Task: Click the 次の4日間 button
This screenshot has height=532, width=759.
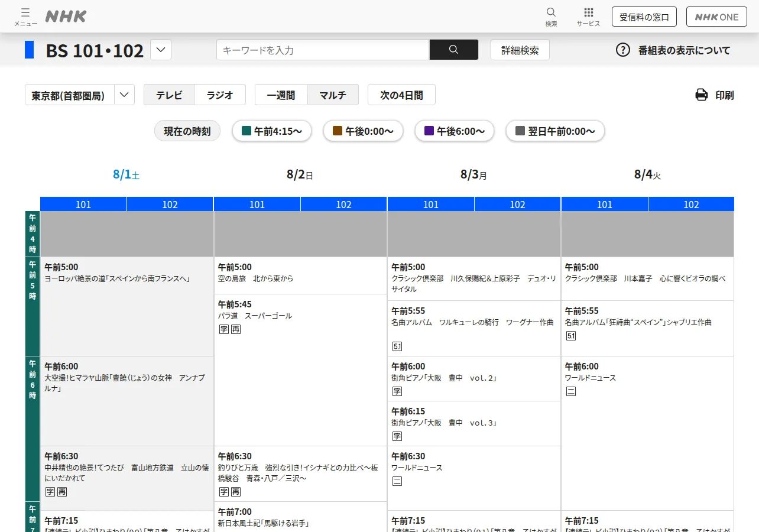Action: point(401,95)
